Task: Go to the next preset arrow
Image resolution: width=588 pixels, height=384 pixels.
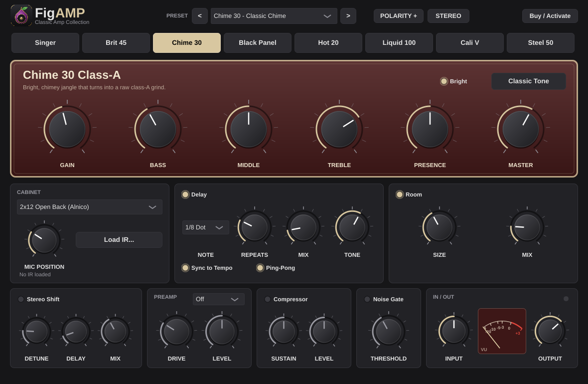Action: pyautogui.click(x=348, y=16)
